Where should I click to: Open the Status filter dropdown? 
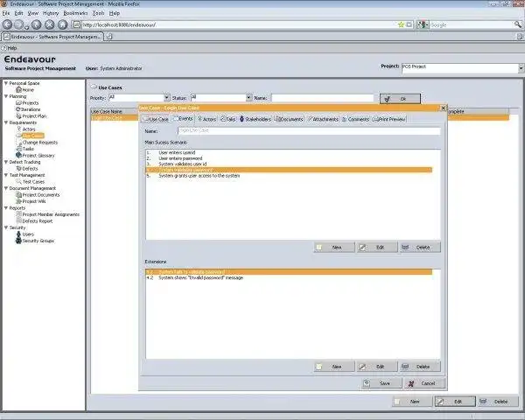tap(248, 97)
